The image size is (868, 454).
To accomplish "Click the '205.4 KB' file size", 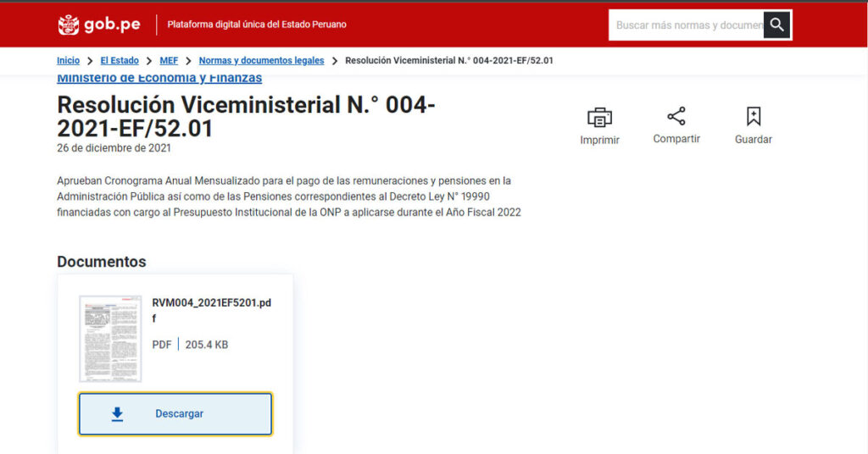I will (x=207, y=345).
